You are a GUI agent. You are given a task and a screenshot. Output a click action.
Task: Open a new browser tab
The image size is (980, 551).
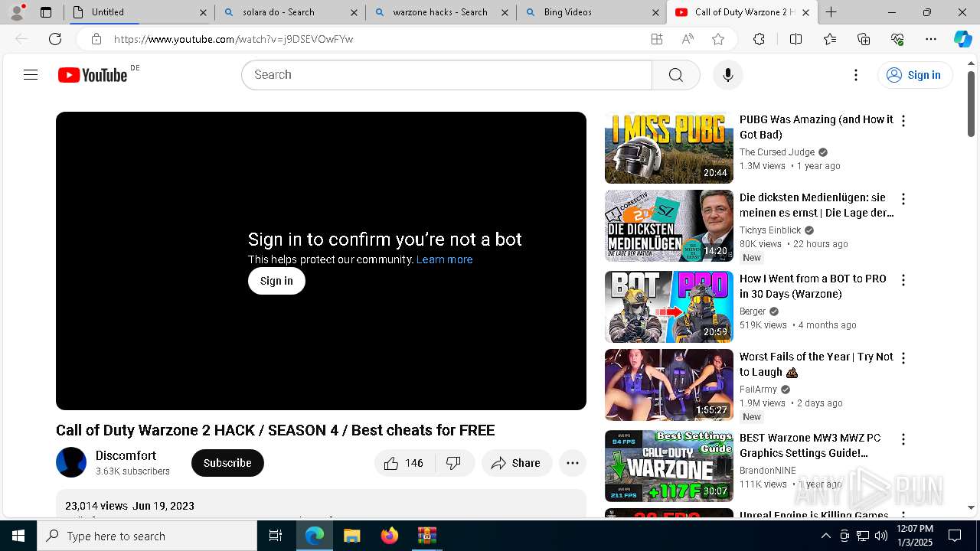pyautogui.click(x=831, y=12)
